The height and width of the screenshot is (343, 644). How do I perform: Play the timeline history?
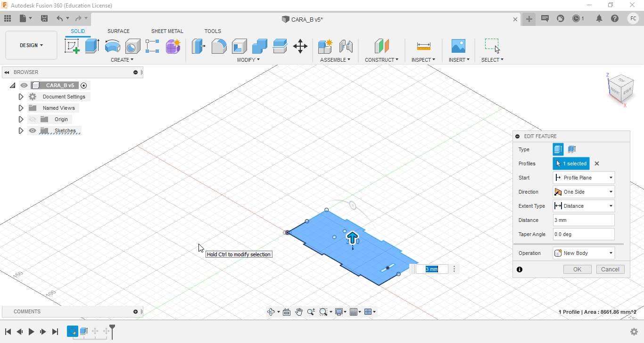pyautogui.click(x=31, y=332)
